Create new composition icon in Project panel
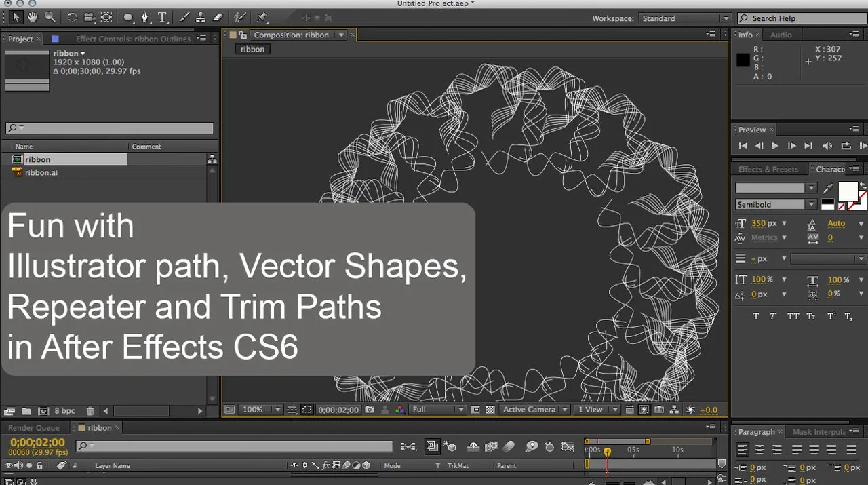 43,411
